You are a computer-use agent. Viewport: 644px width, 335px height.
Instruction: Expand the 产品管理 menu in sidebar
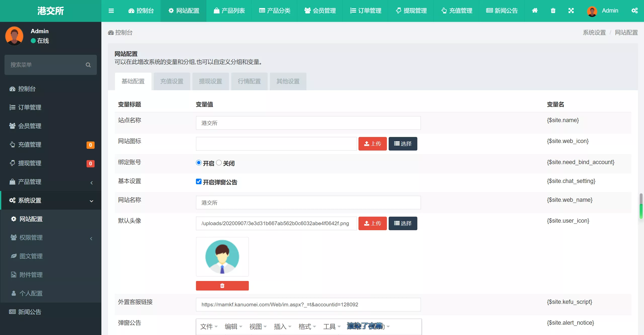click(50, 182)
